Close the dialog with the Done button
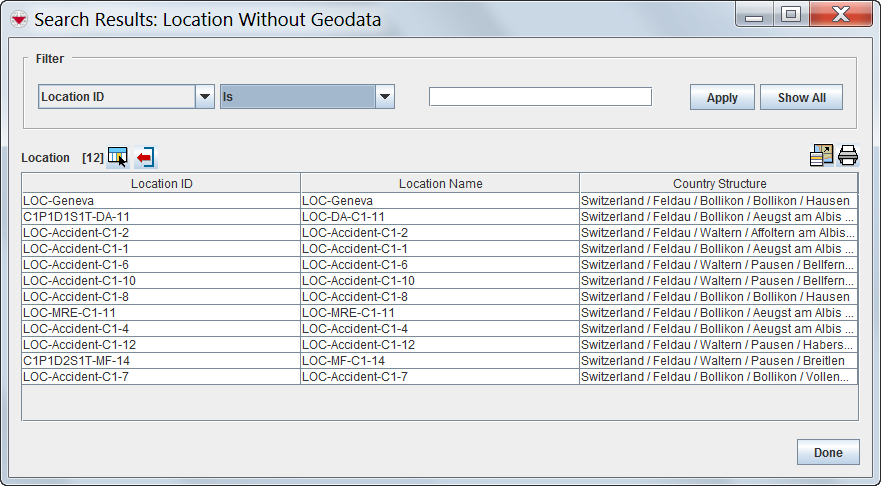The image size is (881, 486). 827,452
